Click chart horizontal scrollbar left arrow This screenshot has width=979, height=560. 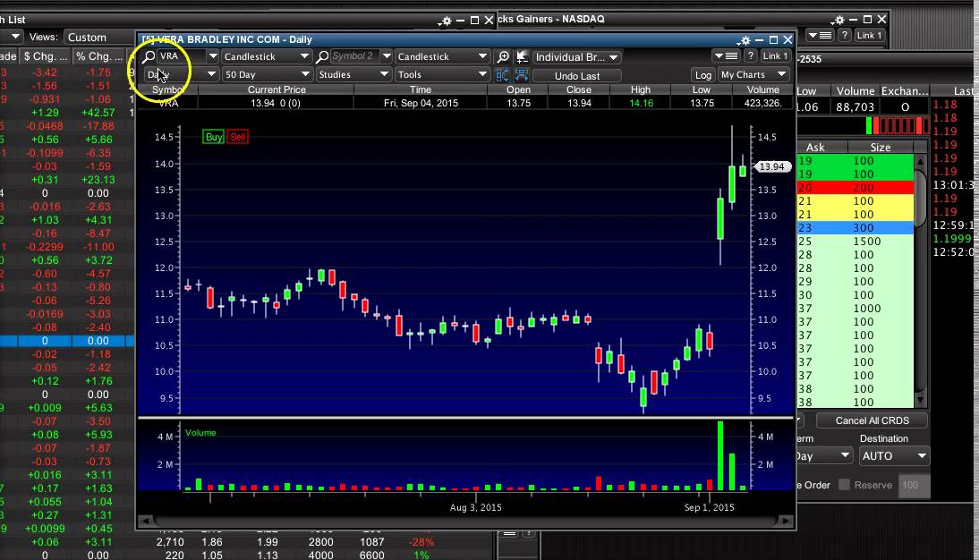[x=146, y=521]
